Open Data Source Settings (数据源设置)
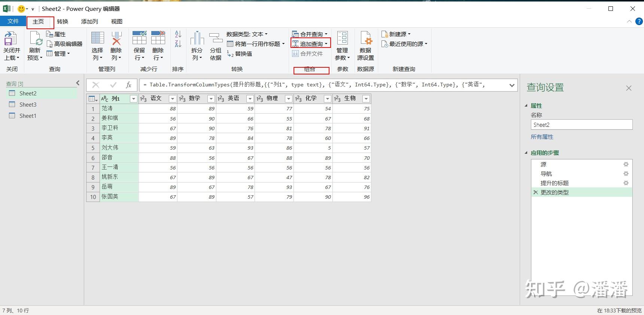 365,46
